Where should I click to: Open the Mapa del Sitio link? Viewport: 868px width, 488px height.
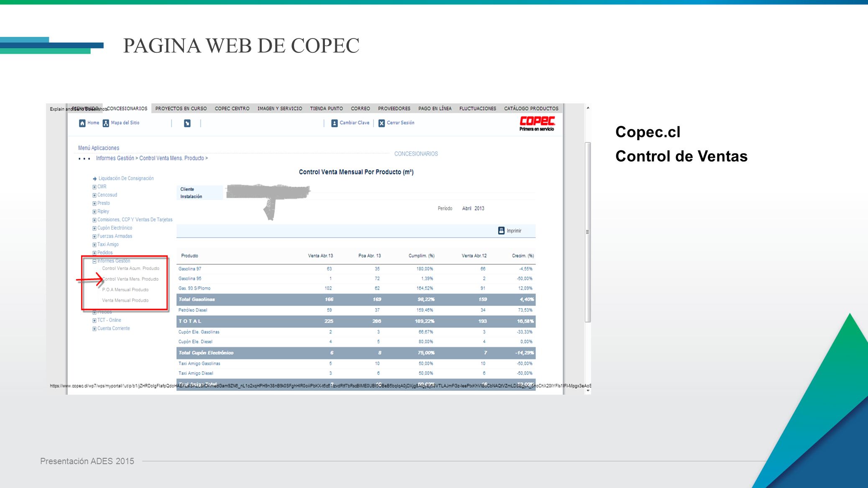(125, 123)
